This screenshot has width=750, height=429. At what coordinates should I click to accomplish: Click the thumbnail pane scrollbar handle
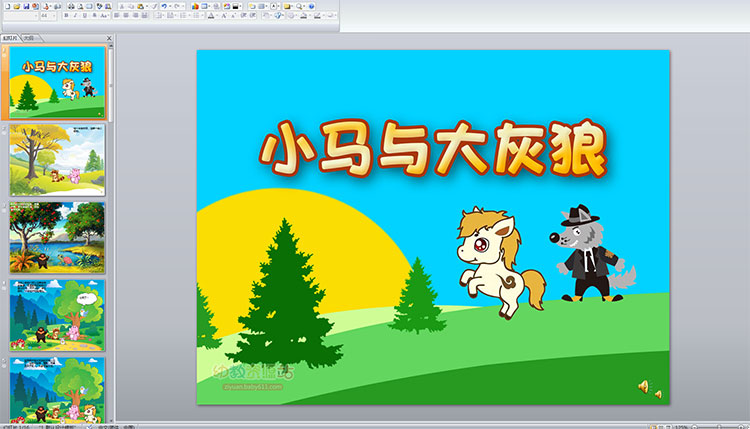tap(110, 85)
